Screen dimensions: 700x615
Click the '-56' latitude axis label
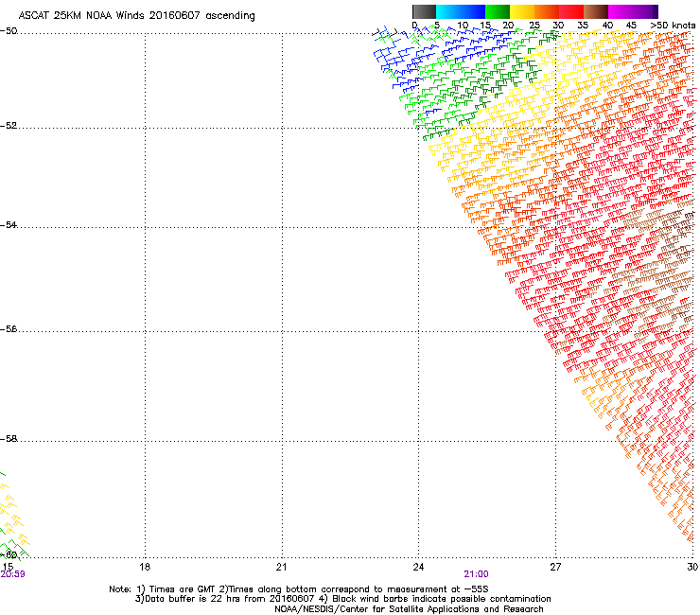pyautogui.click(x=9, y=328)
